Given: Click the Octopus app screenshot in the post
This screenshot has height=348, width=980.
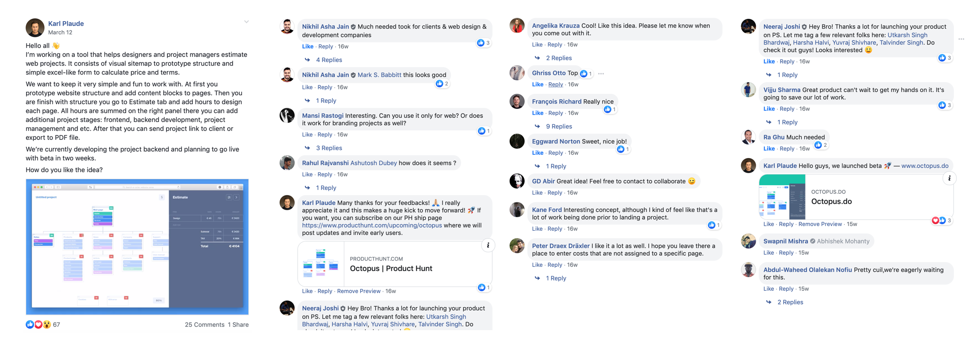Looking at the screenshot, I should 138,246.
